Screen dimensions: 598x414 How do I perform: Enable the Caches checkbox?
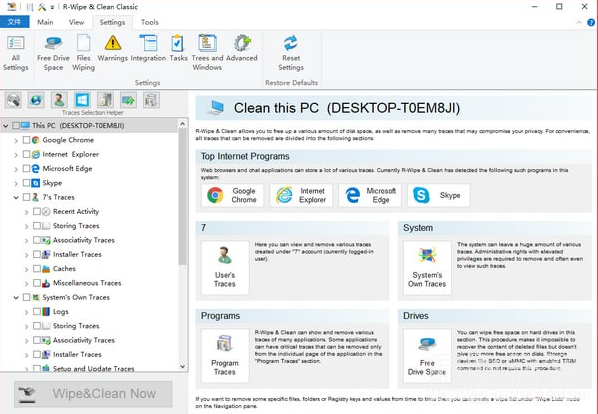[37, 269]
